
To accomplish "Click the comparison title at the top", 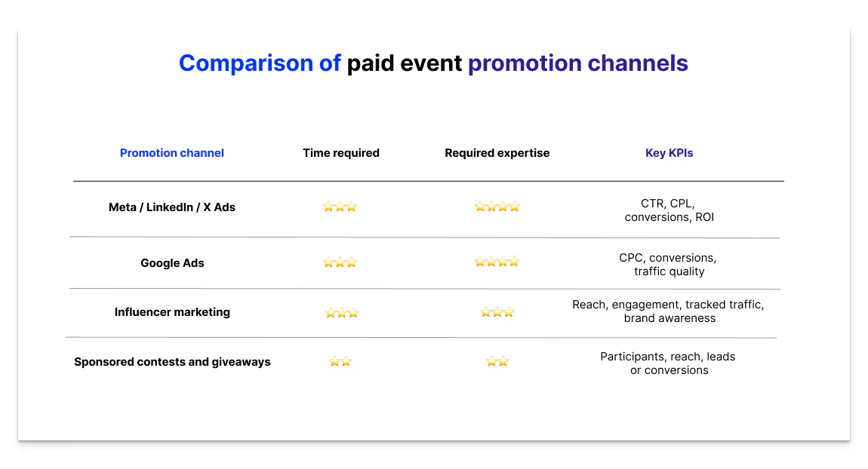I will [x=432, y=63].
